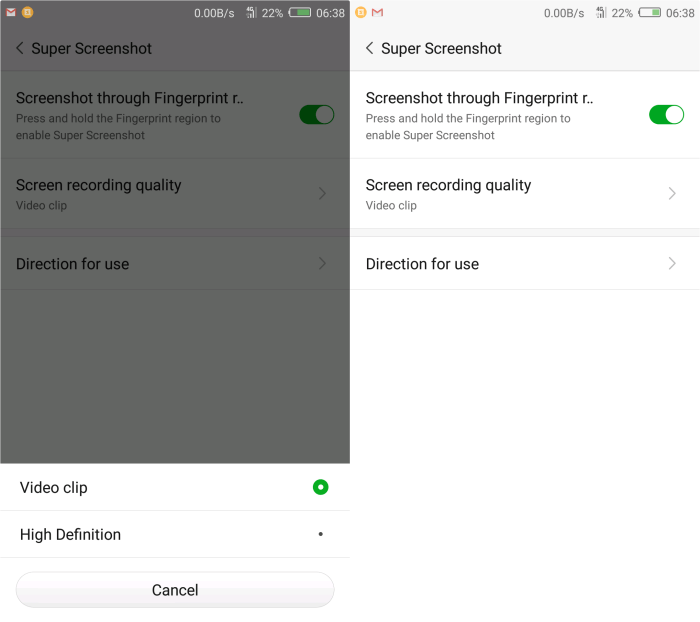Tap the signal strength icon in the right status bar
This screenshot has height=622, width=700.
point(601,13)
